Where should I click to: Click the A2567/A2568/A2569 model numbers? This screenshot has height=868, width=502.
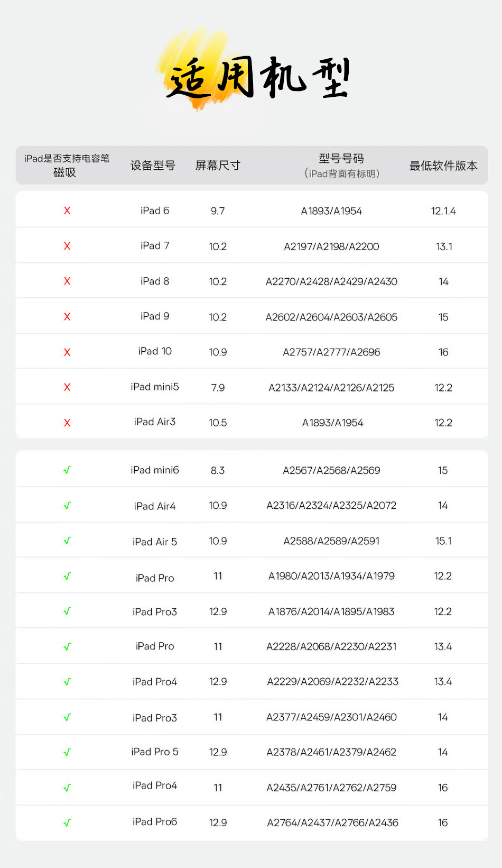[331, 470]
